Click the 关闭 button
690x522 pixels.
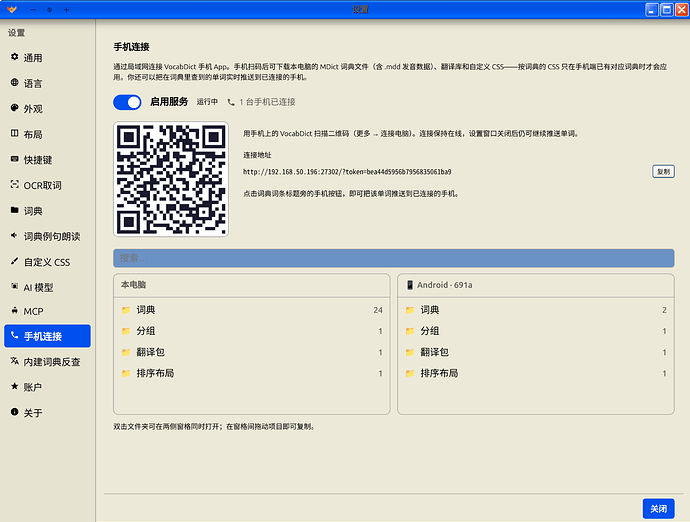click(658, 509)
